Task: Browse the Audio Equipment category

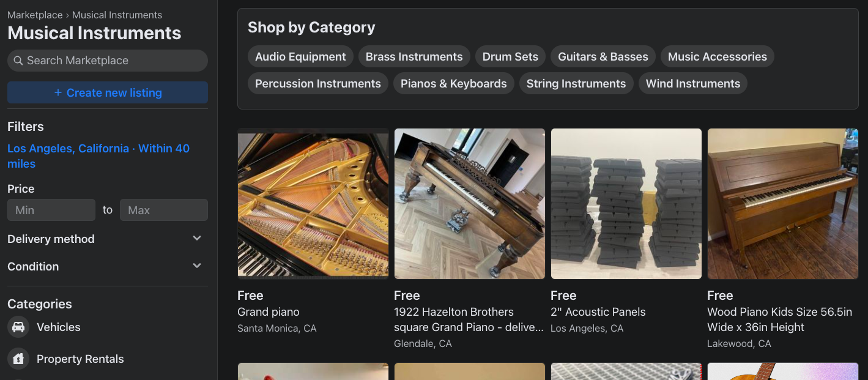Action: 300,56
